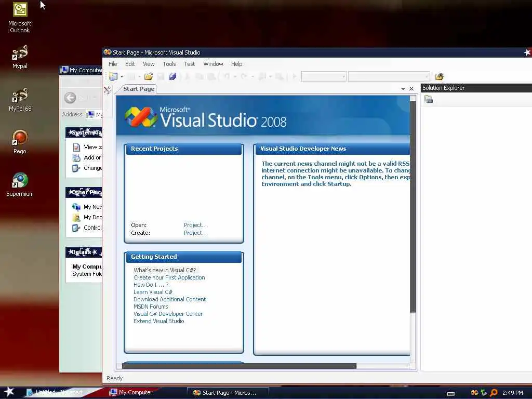Click the Solution Explorer panel title
532x399 pixels.
coord(443,88)
